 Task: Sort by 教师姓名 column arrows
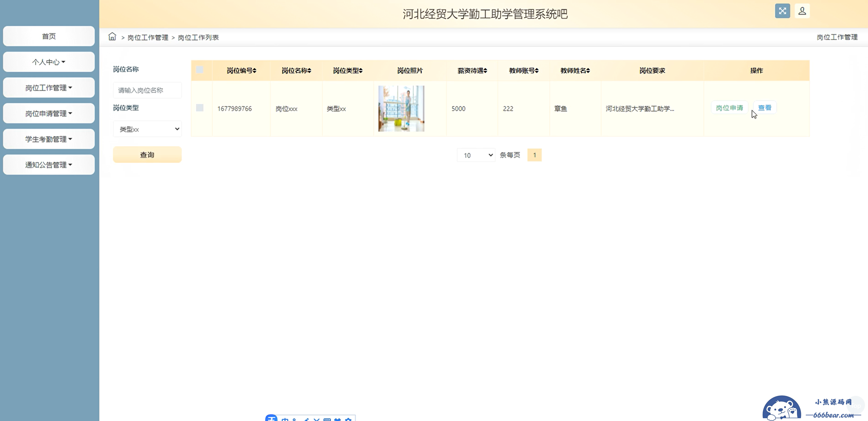point(588,71)
